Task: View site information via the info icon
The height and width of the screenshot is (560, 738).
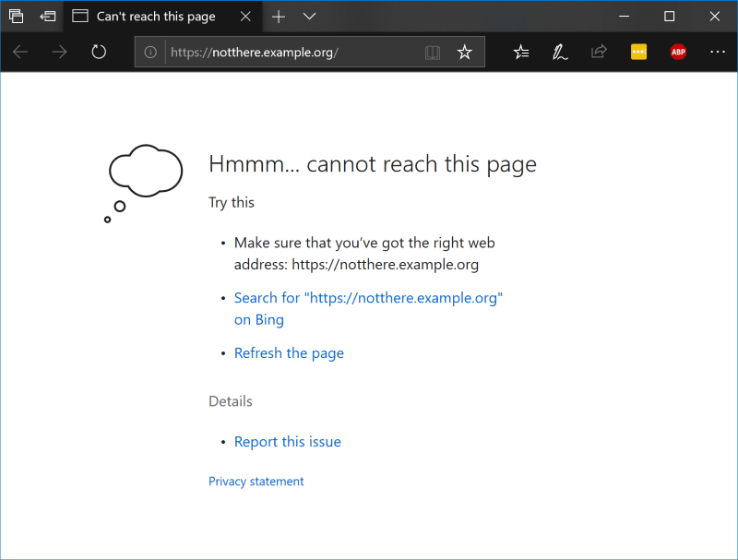Action: pyautogui.click(x=149, y=52)
